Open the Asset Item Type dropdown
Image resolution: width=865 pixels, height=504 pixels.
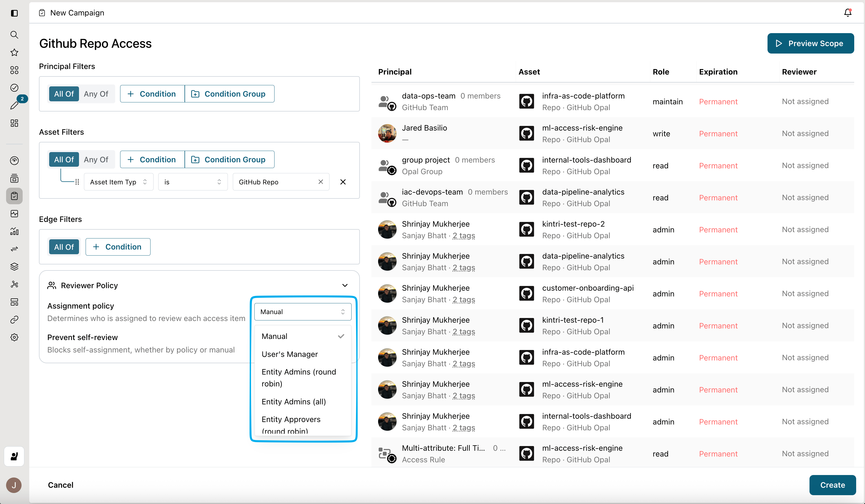(x=118, y=182)
